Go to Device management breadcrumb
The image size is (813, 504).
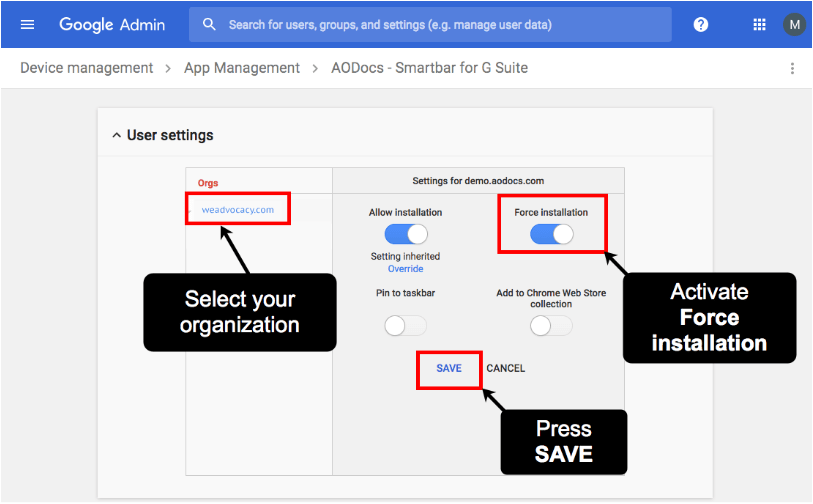[x=87, y=68]
